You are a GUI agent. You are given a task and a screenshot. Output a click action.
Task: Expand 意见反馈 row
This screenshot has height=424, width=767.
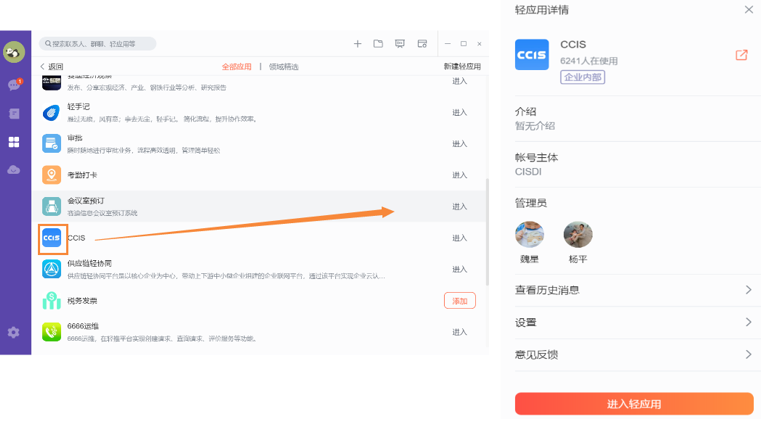click(x=634, y=355)
